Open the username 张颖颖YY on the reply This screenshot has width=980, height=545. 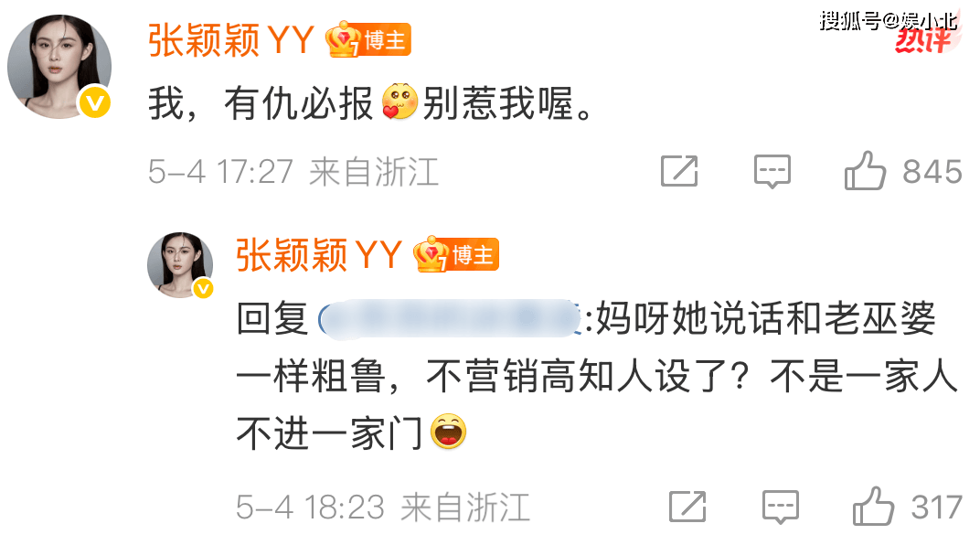click(319, 255)
